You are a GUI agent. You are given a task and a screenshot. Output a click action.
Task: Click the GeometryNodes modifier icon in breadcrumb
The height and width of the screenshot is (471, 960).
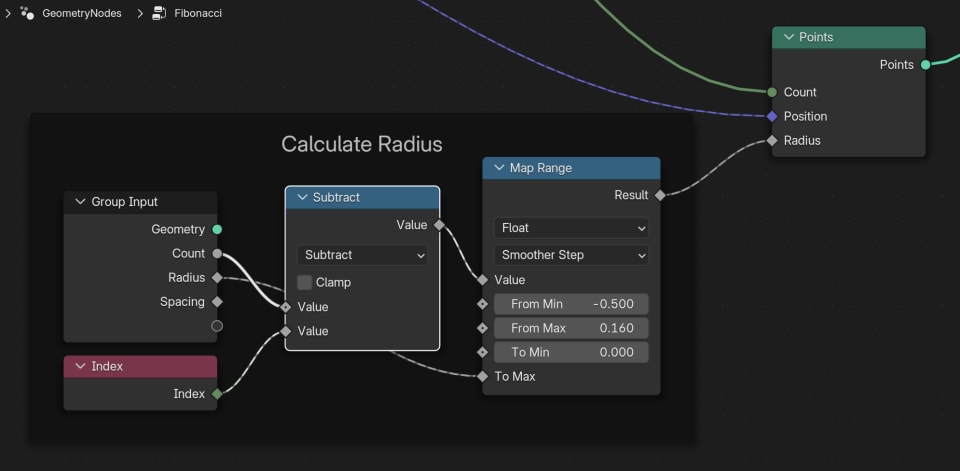coord(27,13)
